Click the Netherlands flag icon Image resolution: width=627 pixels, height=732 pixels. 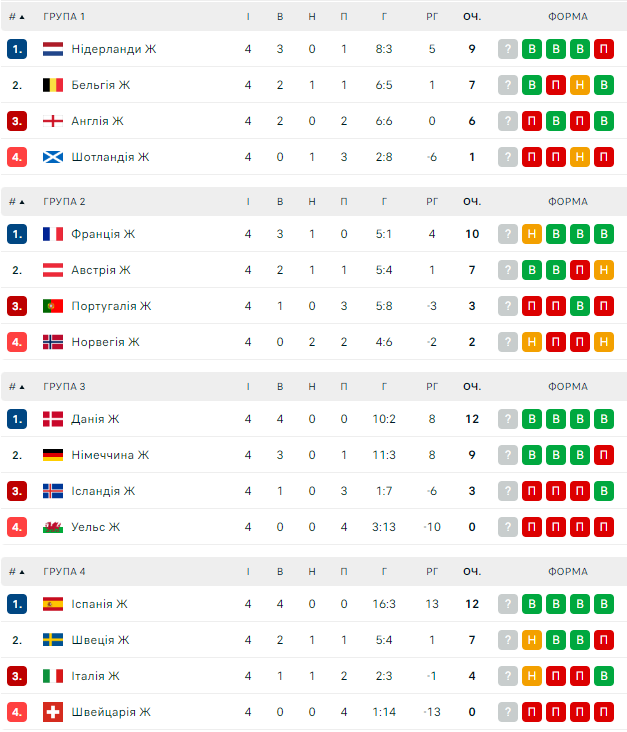[x=53, y=49]
